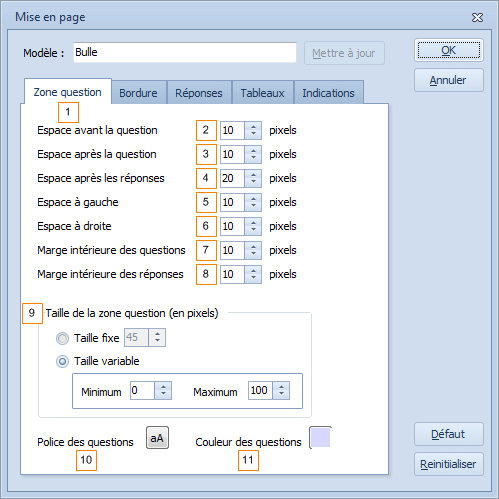This screenshot has width=499, height=499.
Task: Close the Mise en page dialog
Action: click(477, 17)
